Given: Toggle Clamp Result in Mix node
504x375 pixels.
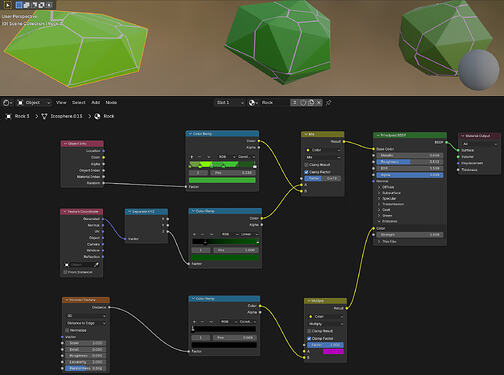Looking at the screenshot, I should tap(306, 165).
